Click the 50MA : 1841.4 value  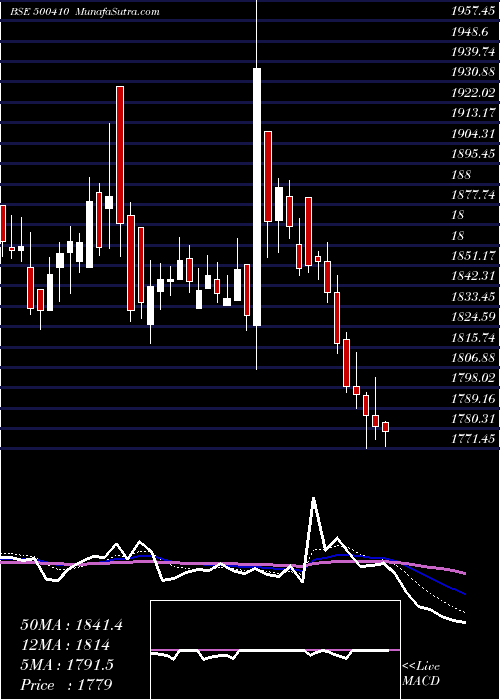[x=71, y=625]
